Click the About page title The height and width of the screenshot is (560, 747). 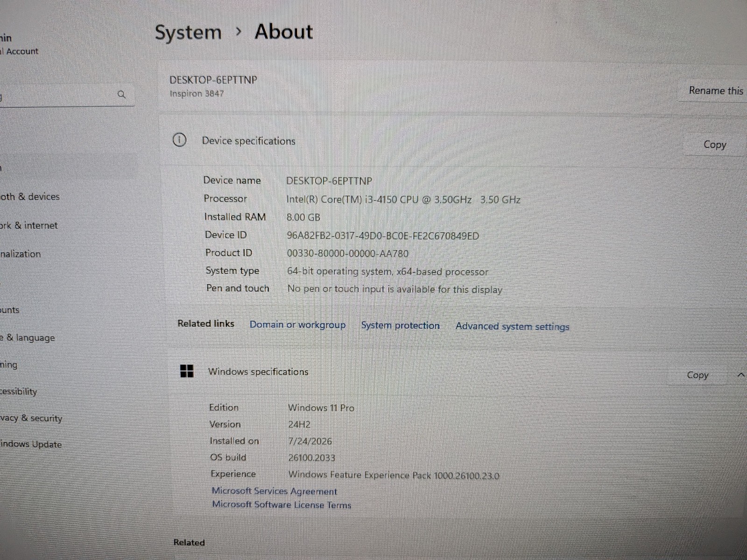pyautogui.click(x=284, y=32)
